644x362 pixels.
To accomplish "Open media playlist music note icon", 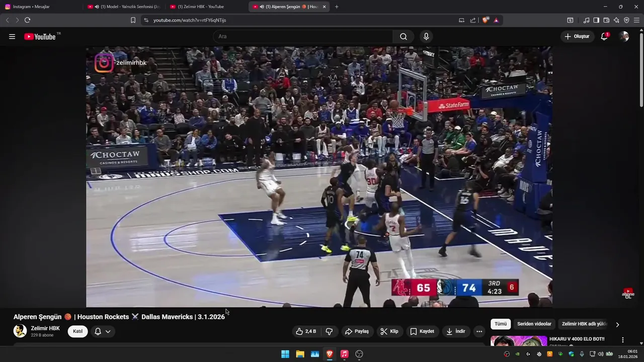I will pos(586,20).
